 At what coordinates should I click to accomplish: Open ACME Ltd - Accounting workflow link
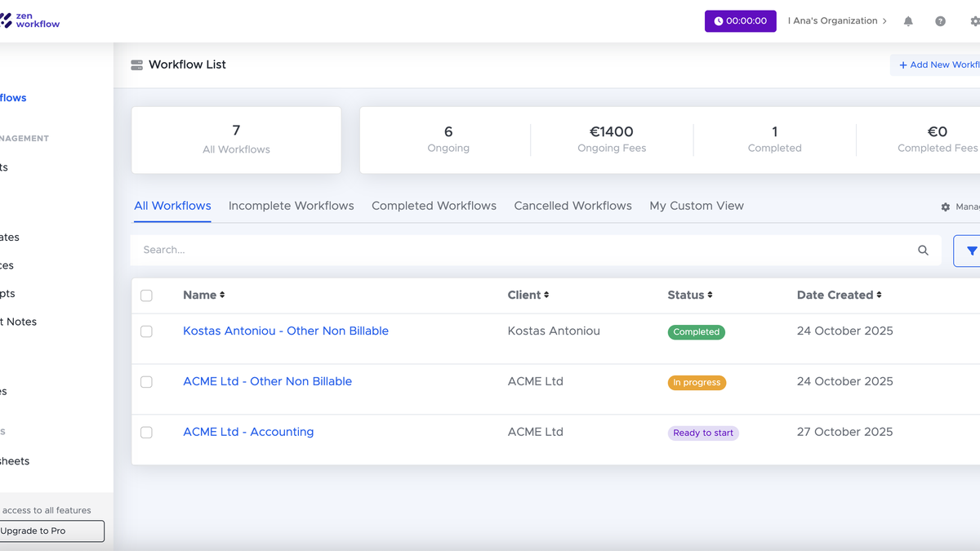point(248,432)
